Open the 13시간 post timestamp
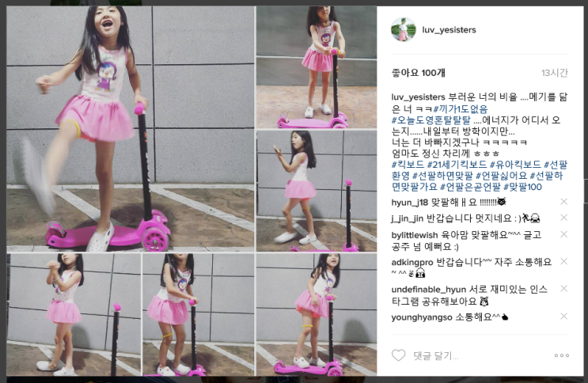 coord(555,73)
